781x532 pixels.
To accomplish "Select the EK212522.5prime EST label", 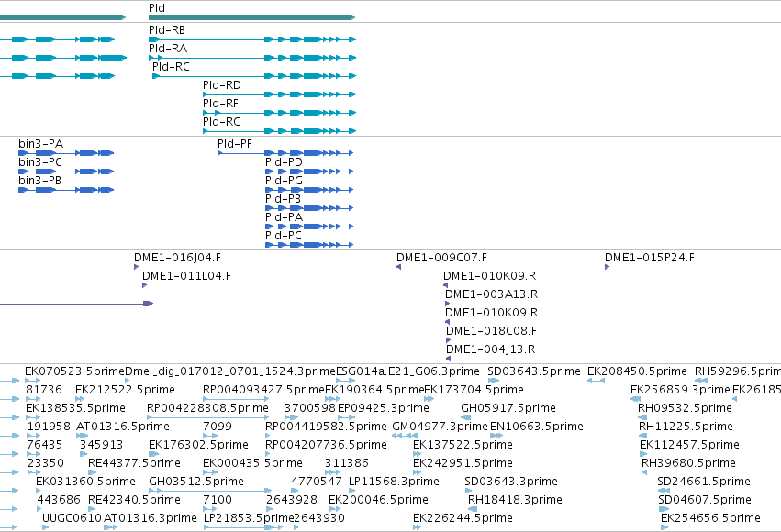I will pos(125,390).
